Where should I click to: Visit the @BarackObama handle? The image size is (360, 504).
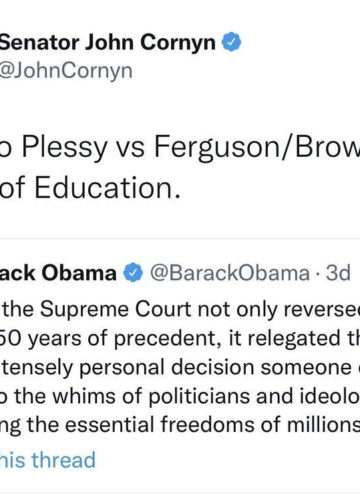pos(229,273)
